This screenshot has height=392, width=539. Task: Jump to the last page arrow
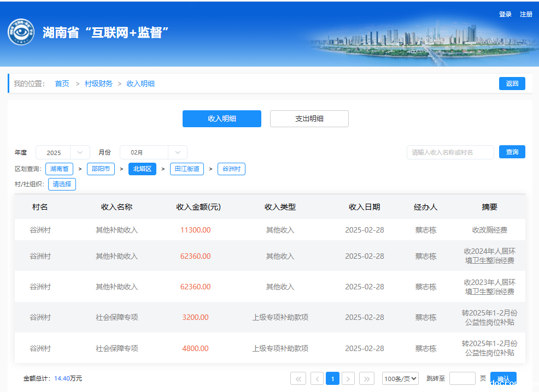367,378
